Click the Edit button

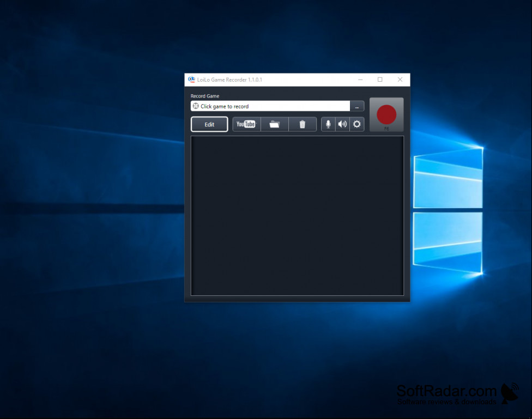pos(209,124)
